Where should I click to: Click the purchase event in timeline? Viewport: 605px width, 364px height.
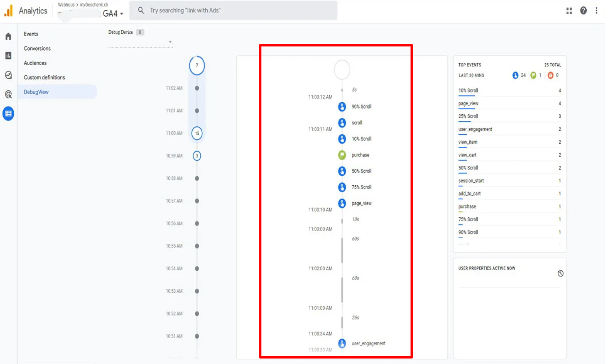click(x=360, y=155)
